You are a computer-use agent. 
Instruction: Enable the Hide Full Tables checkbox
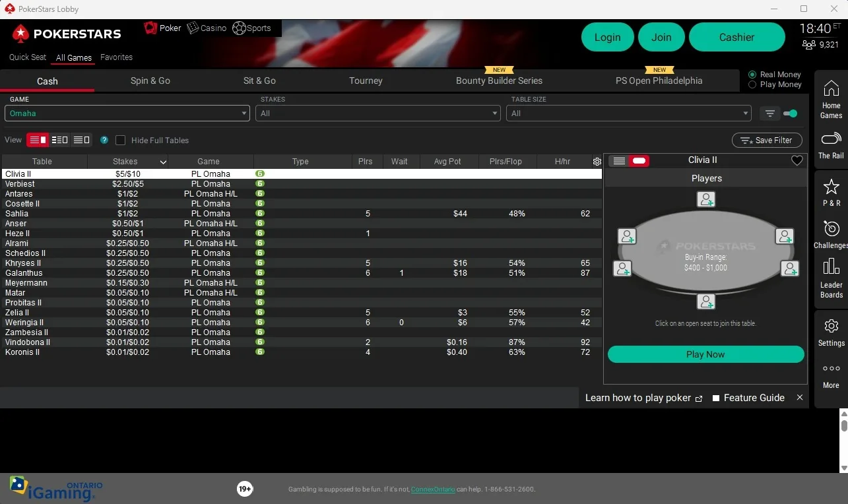coord(121,140)
